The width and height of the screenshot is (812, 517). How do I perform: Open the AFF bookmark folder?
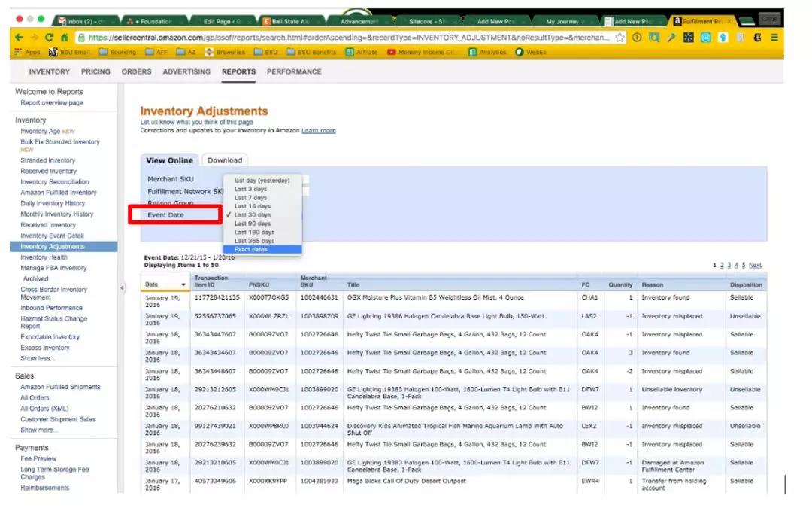tap(156, 53)
